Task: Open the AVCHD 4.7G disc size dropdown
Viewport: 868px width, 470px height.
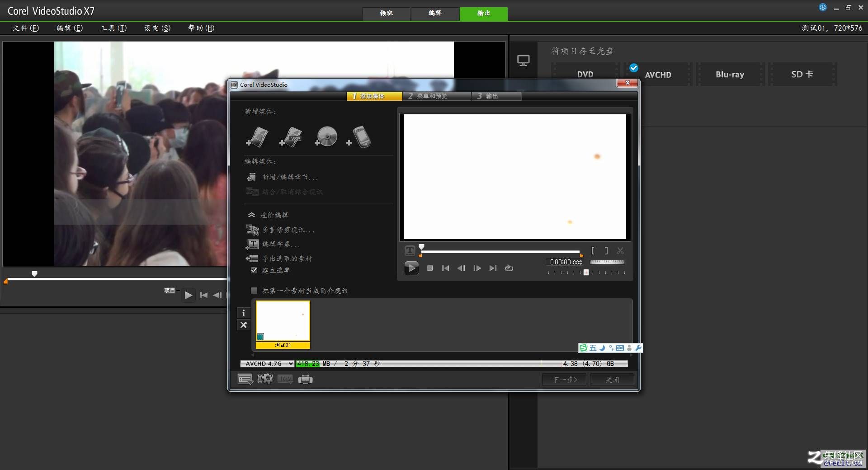Action: coord(267,363)
